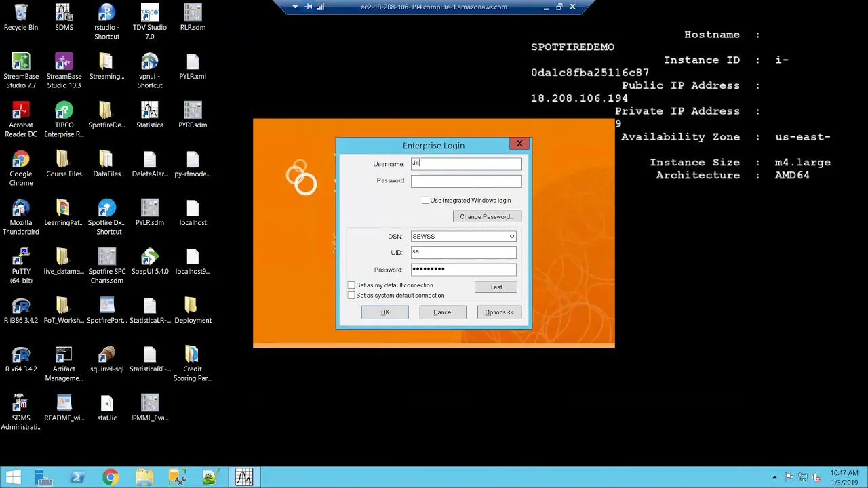This screenshot has width=868, height=488.
Task: Open the volume icon in system tray
Action: tap(817, 478)
